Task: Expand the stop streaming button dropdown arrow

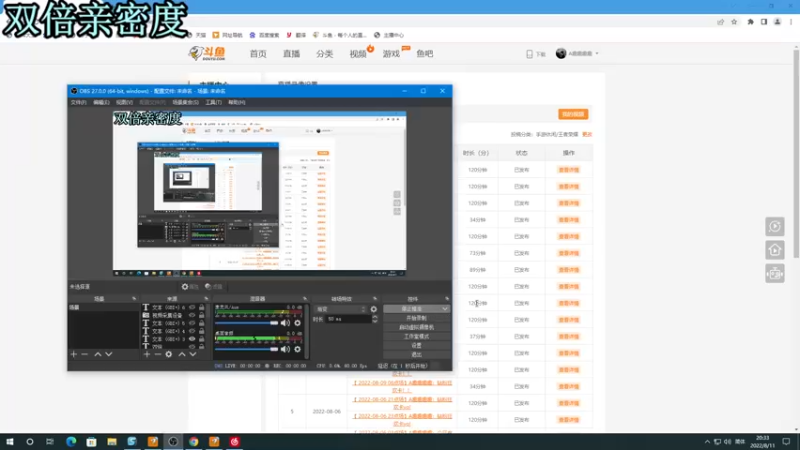Action: click(x=445, y=309)
